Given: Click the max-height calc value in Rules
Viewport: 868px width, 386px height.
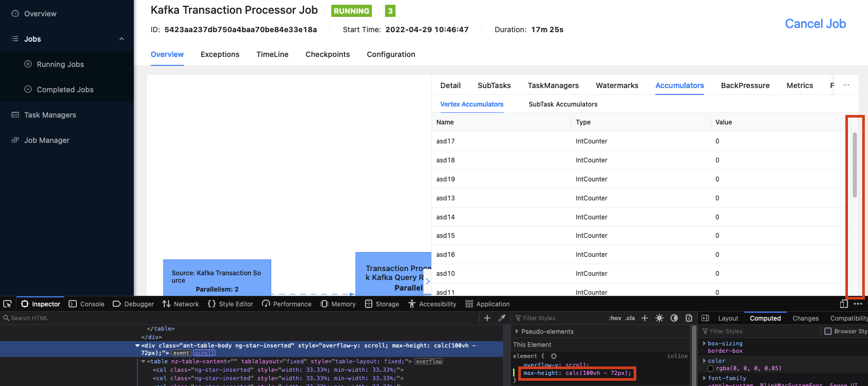Looking at the screenshot, I should click(x=597, y=373).
